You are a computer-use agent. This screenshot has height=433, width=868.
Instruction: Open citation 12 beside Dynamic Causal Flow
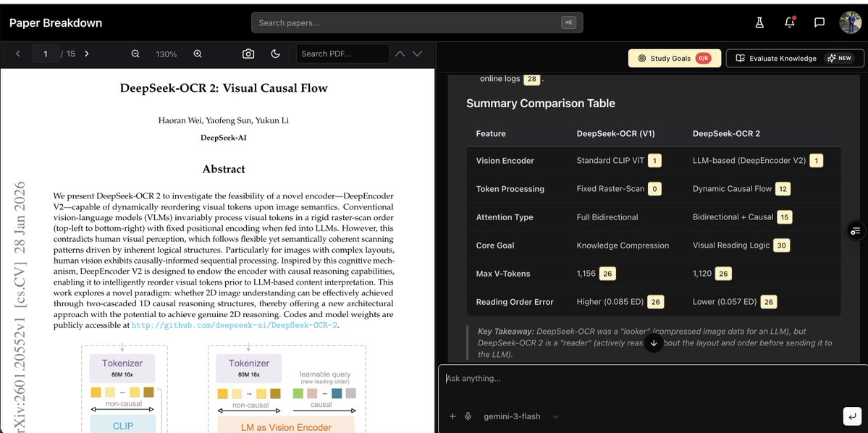782,189
